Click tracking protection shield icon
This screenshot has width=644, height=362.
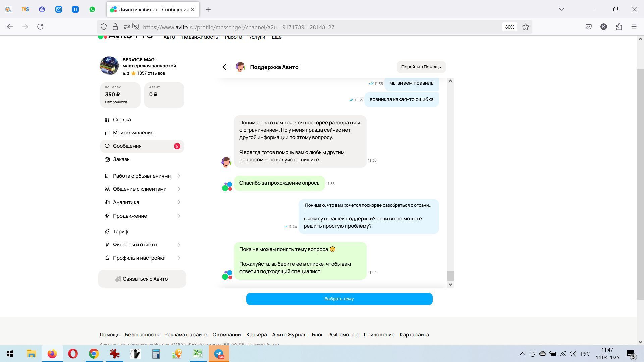(104, 27)
